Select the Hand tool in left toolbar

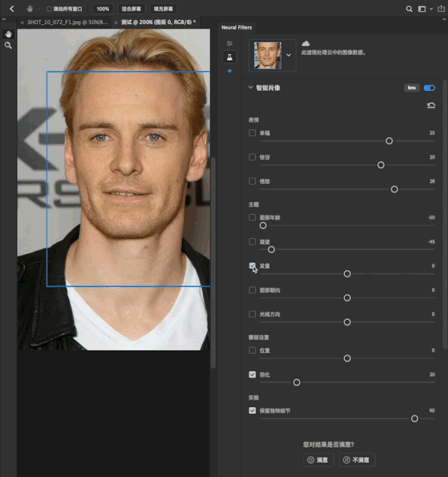coord(8,34)
